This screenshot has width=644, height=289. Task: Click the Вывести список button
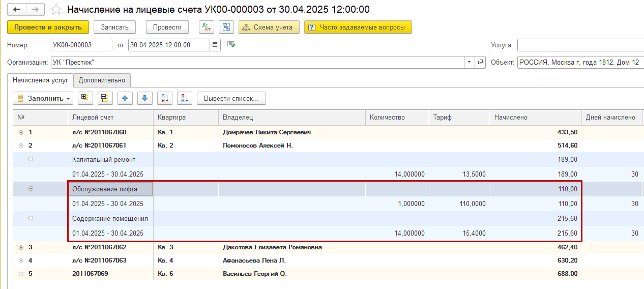click(231, 98)
